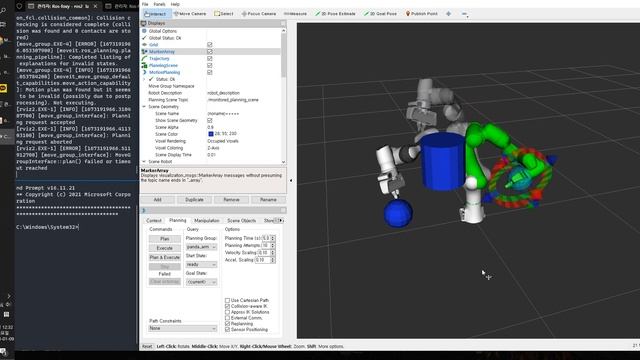Float the MotionPlanning panel using its header button

[x=283, y=210]
